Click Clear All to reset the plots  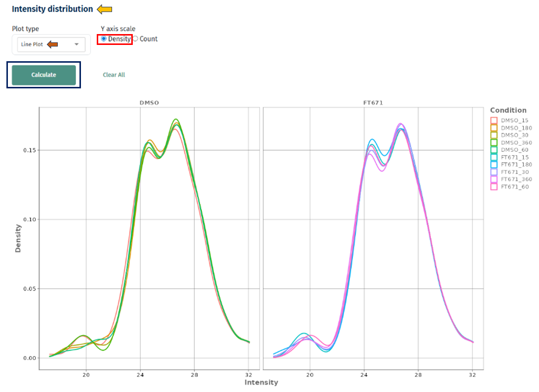(x=114, y=75)
